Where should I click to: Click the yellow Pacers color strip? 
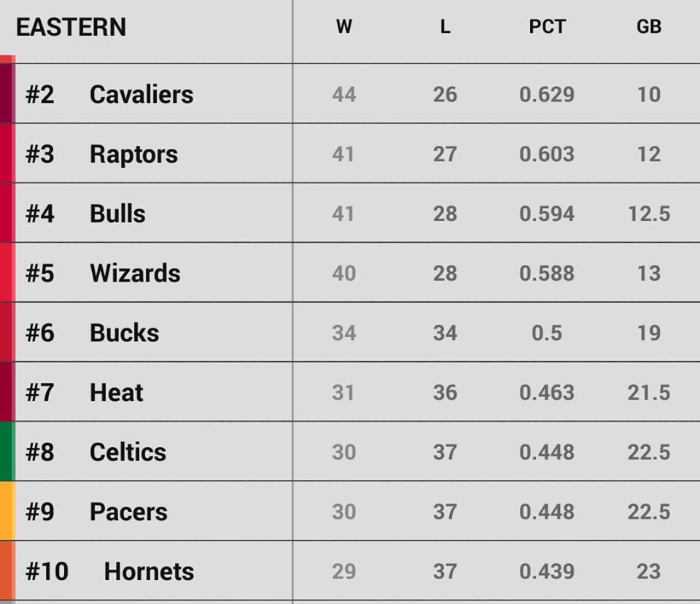click(7, 511)
